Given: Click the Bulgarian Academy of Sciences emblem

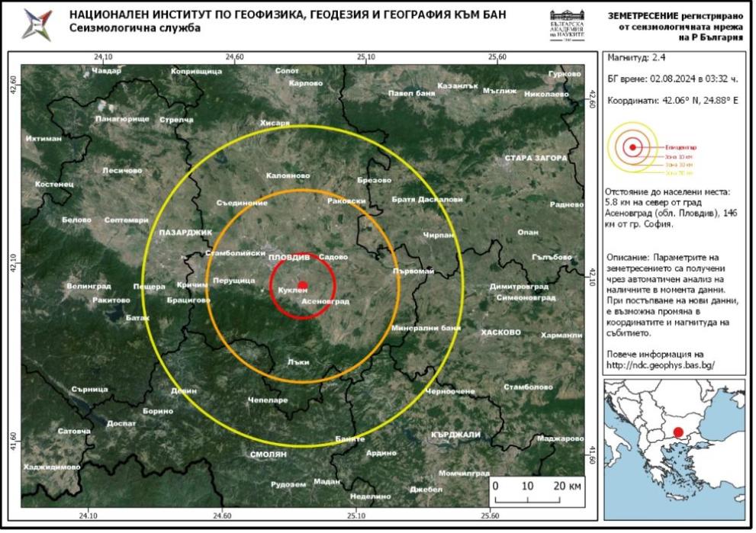Looking at the screenshot, I should [x=568, y=24].
